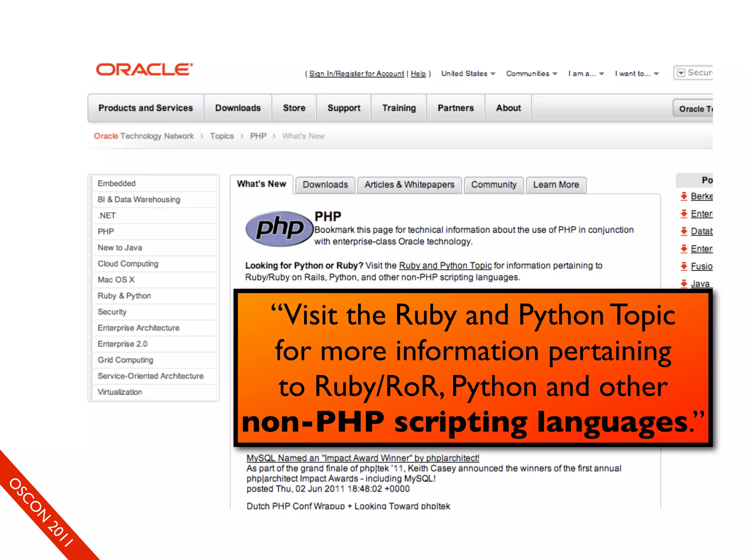Switch to the Learn More tab
This screenshot has width=747, height=560.
(556, 185)
